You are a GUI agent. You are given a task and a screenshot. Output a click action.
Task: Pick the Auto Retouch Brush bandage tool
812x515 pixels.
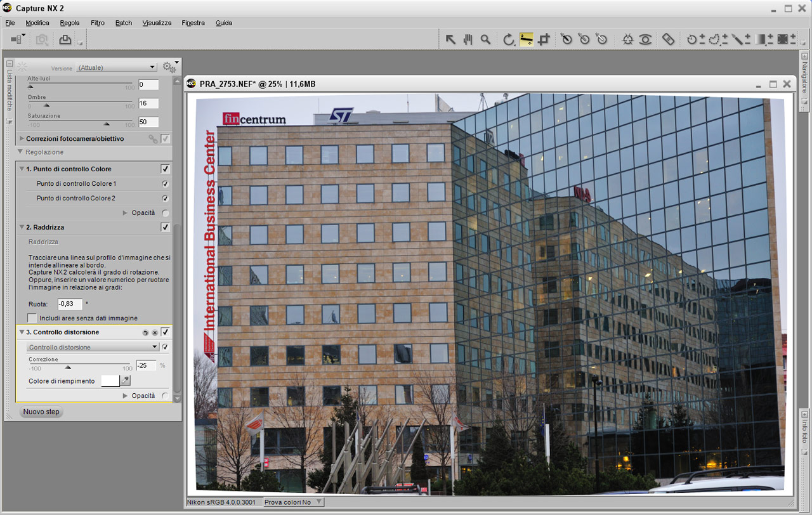point(668,39)
